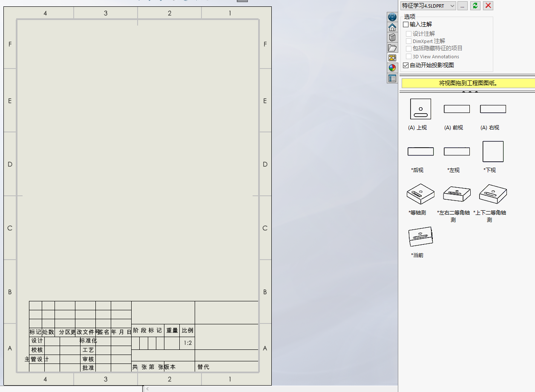The height and width of the screenshot is (392, 535).
Task: Select the *左视 left view thumbnail
Action: [x=457, y=152]
